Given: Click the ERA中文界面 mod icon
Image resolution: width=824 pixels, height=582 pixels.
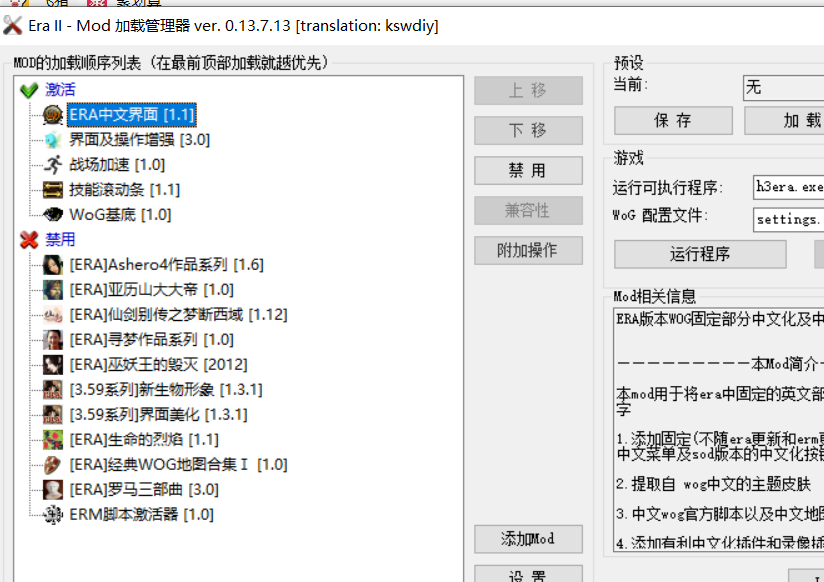Looking at the screenshot, I should [x=53, y=115].
